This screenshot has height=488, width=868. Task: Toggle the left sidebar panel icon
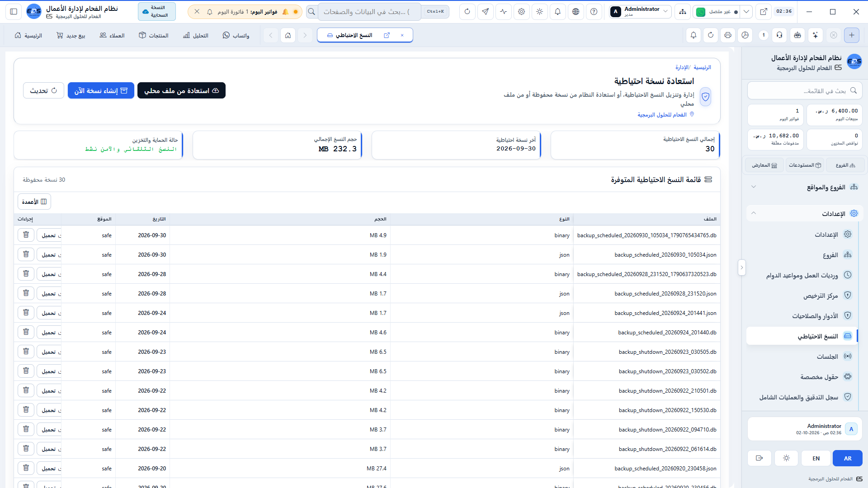click(14, 12)
